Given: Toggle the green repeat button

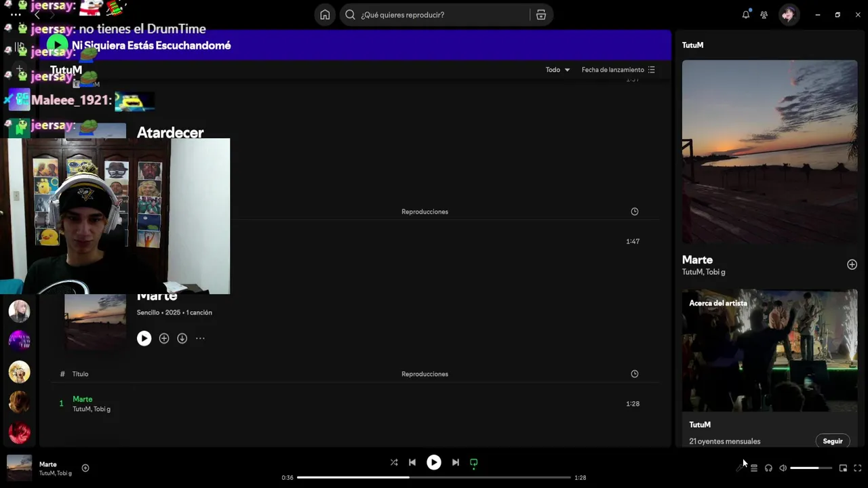Looking at the screenshot, I should tap(474, 463).
